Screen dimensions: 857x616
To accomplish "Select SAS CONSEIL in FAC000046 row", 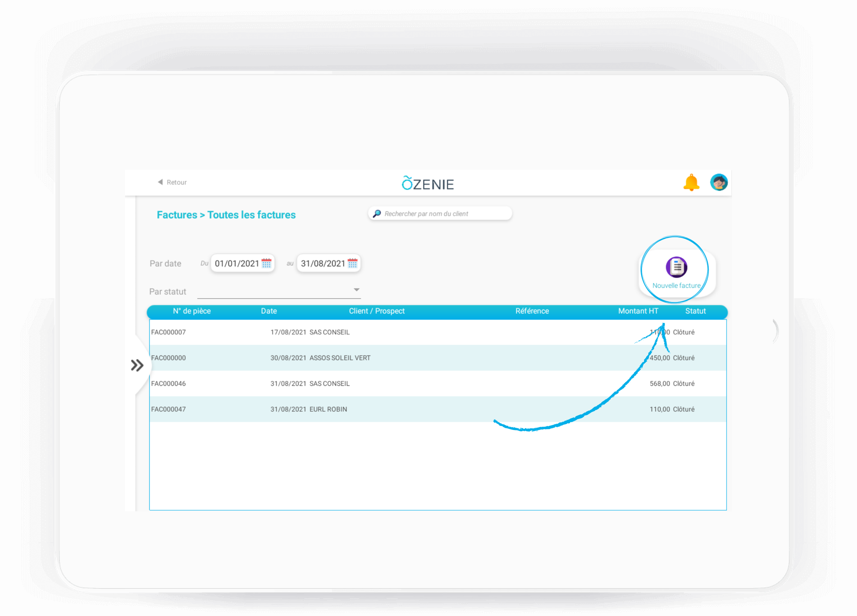I will (x=330, y=383).
